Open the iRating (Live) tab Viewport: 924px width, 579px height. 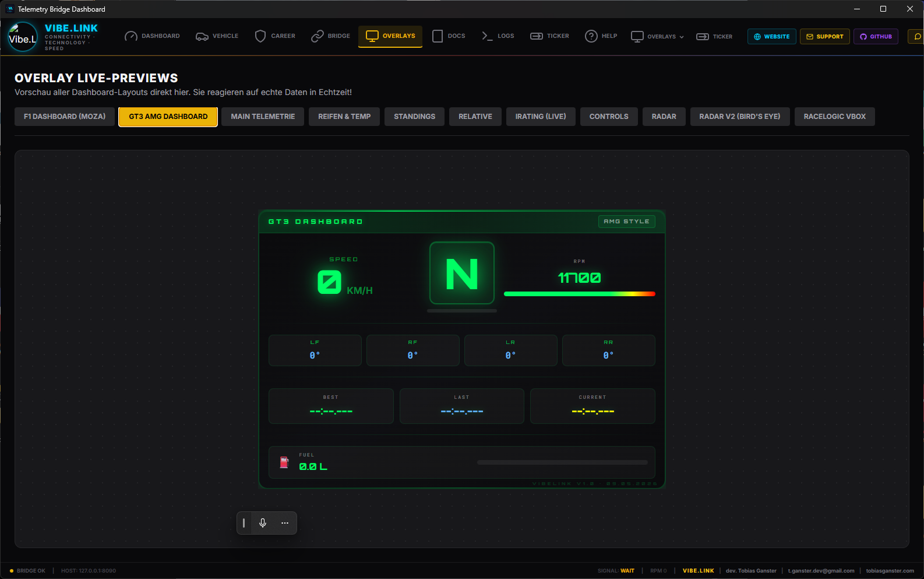(x=541, y=117)
